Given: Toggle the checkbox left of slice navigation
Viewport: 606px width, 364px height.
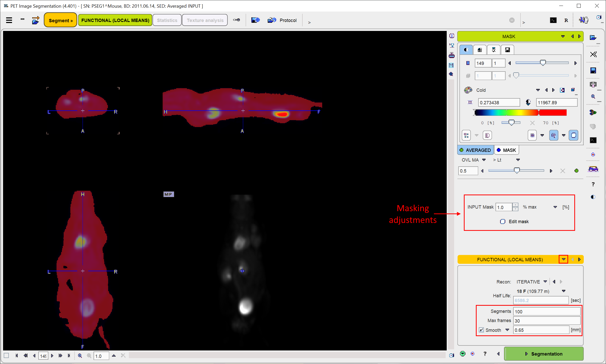Looking at the screenshot, I should coord(6,356).
